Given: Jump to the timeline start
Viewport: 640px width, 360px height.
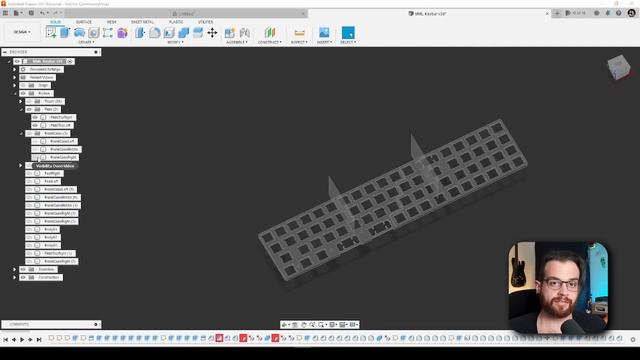Looking at the screenshot, I should pyautogui.click(x=6, y=339).
